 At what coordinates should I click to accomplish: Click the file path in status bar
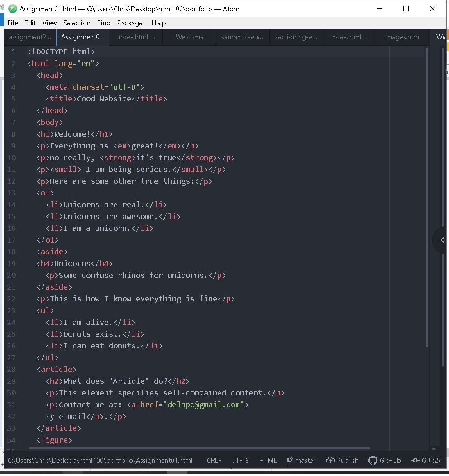(x=100, y=461)
